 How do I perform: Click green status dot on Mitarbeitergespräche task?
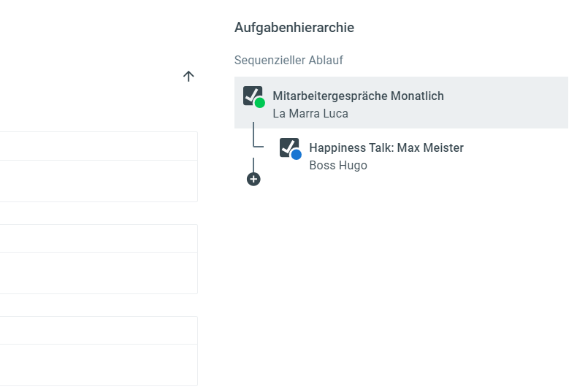click(259, 103)
